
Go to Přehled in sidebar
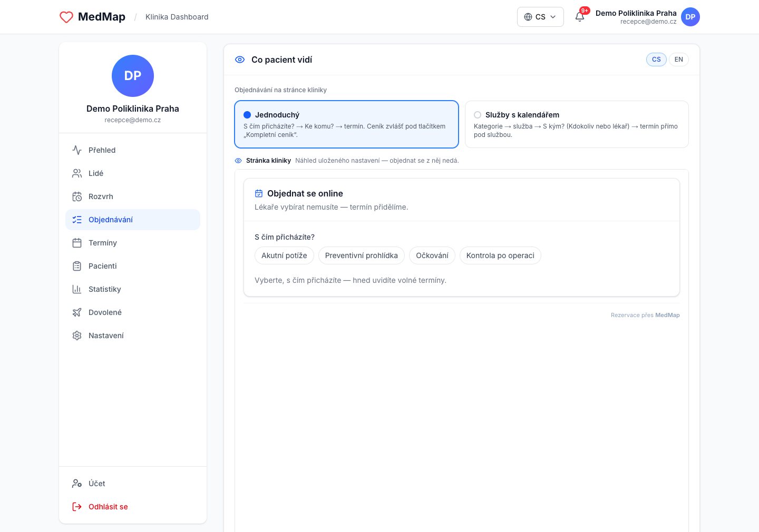click(x=133, y=150)
